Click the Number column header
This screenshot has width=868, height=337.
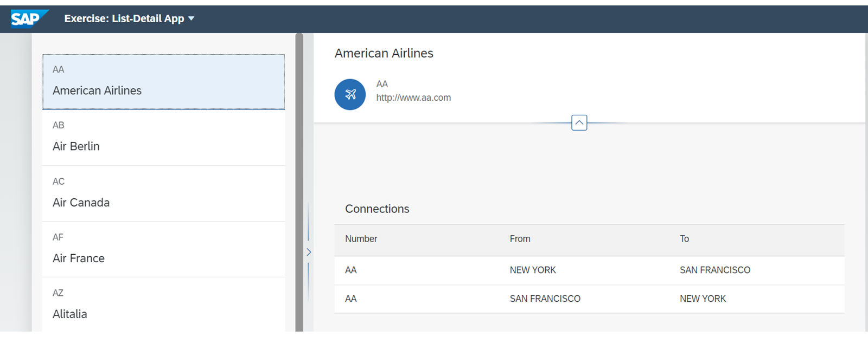(x=361, y=239)
